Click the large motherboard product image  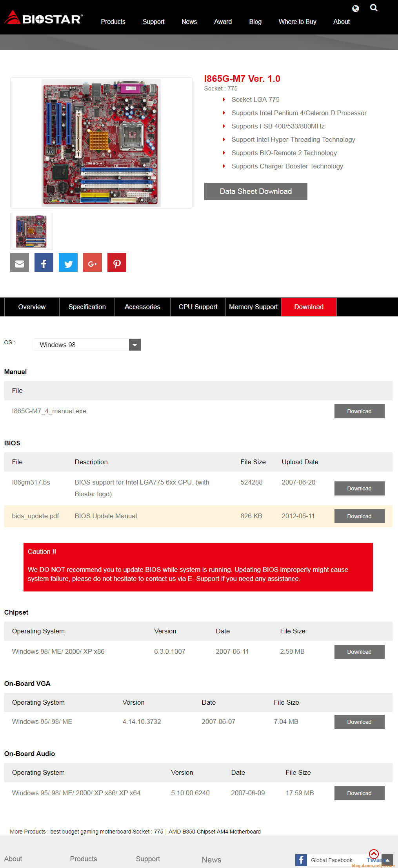[101, 143]
